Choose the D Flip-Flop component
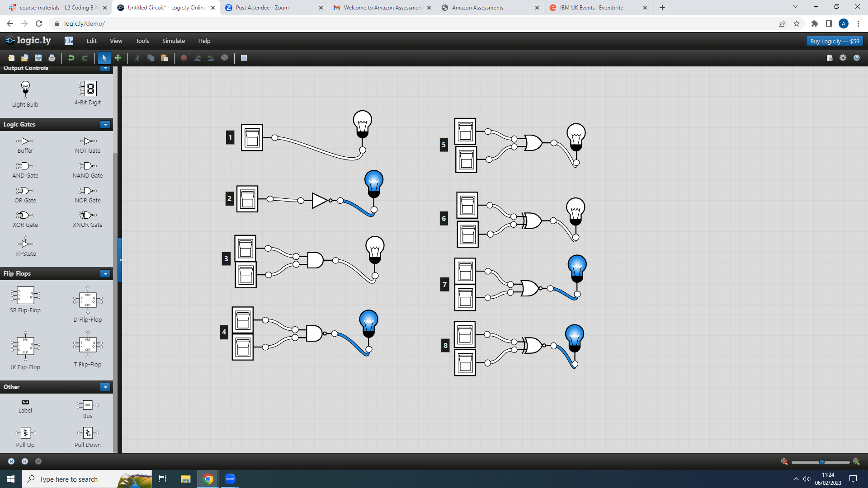 [88, 305]
